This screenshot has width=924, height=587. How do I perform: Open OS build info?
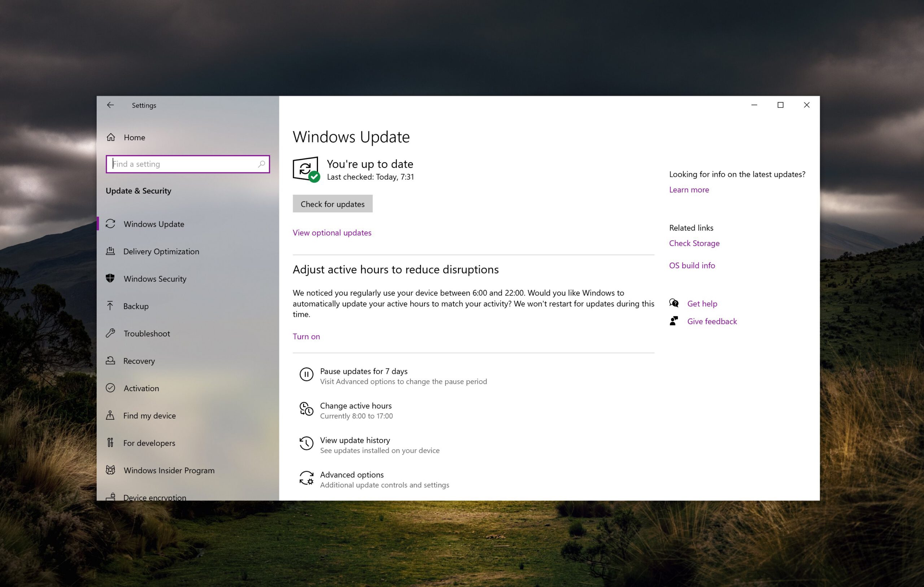point(692,265)
